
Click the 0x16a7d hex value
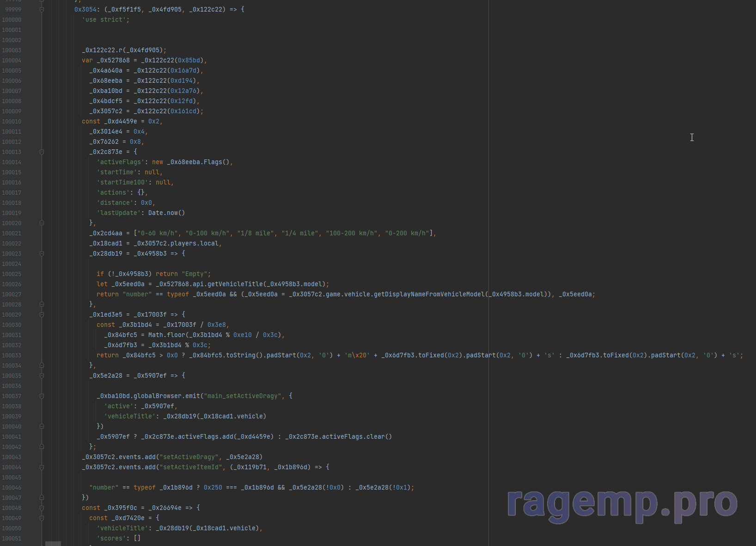(x=183, y=70)
